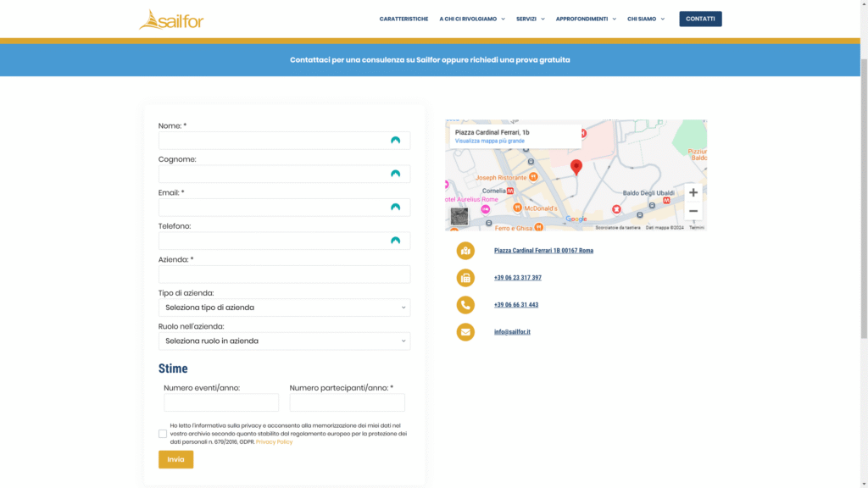The height and width of the screenshot is (488, 868).
Task: Click the Contatti button
Action: pyautogui.click(x=700, y=19)
